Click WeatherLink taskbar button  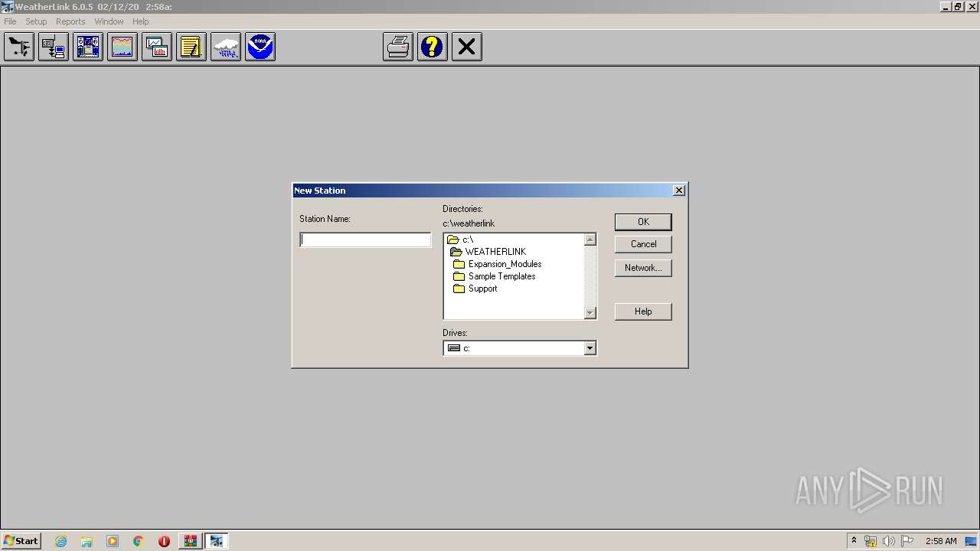click(216, 541)
